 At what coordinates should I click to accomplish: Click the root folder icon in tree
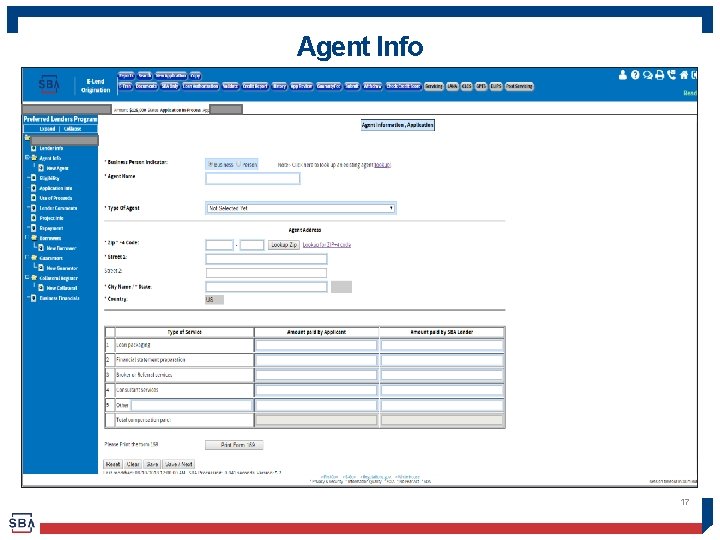point(28,137)
